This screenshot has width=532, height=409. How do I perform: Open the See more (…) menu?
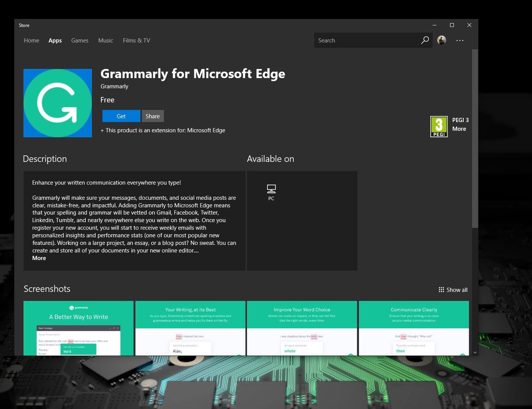pyautogui.click(x=460, y=40)
